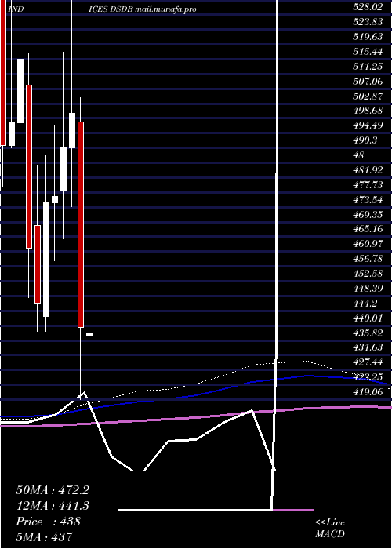
Task: Click the 456.78 price axis label
Action: [x=368, y=258]
